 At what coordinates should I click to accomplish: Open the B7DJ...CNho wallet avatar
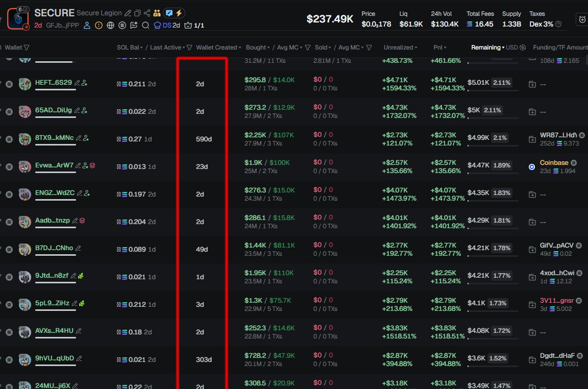click(x=24, y=250)
